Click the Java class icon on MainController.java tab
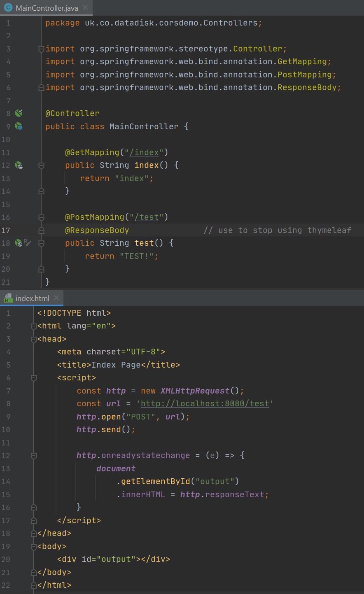Viewport: 364px width, 594px height. [x=8, y=8]
